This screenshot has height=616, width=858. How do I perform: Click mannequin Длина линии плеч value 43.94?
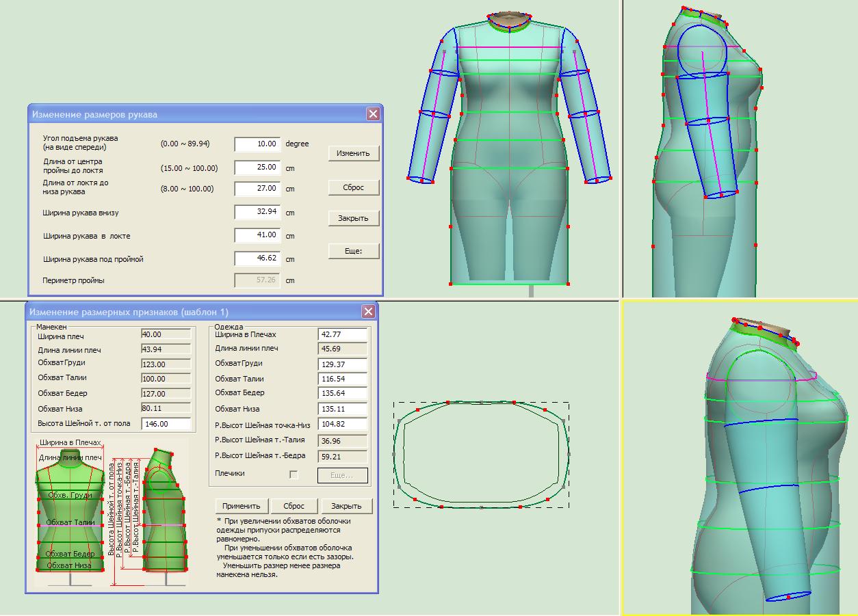pyautogui.click(x=166, y=349)
